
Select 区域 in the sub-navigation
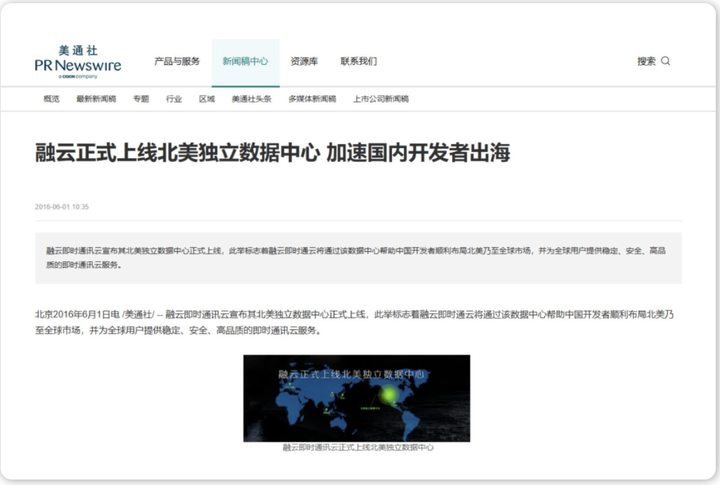coord(207,99)
